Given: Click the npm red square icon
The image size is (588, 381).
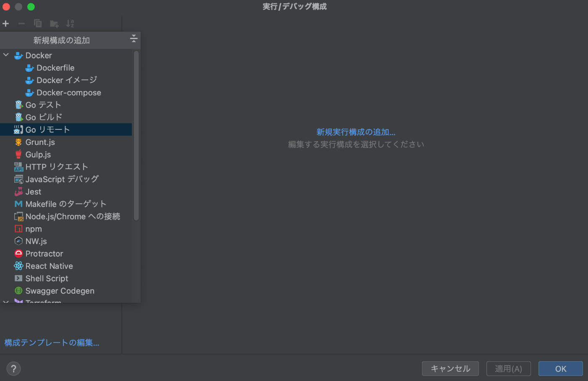Looking at the screenshot, I should point(18,229).
